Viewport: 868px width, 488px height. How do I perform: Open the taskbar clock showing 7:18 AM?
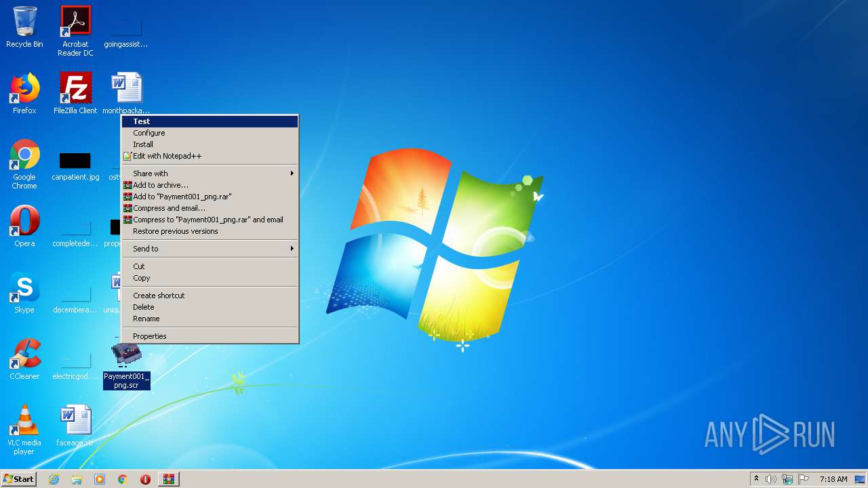[x=833, y=479]
